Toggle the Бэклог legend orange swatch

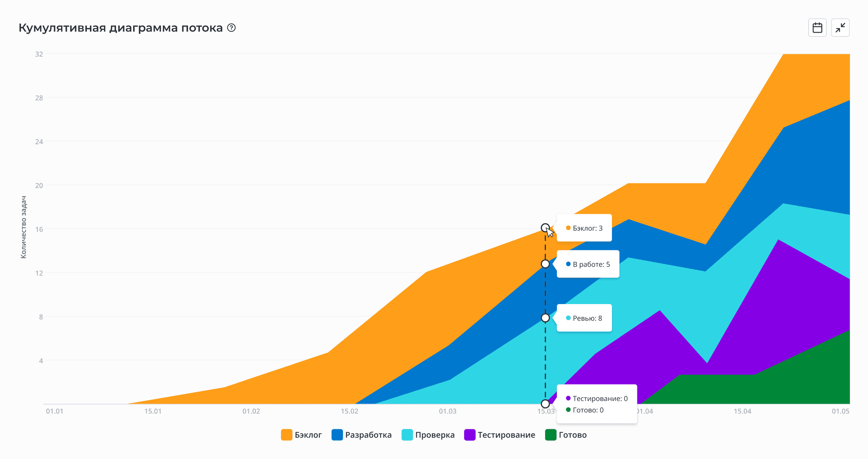287,435
